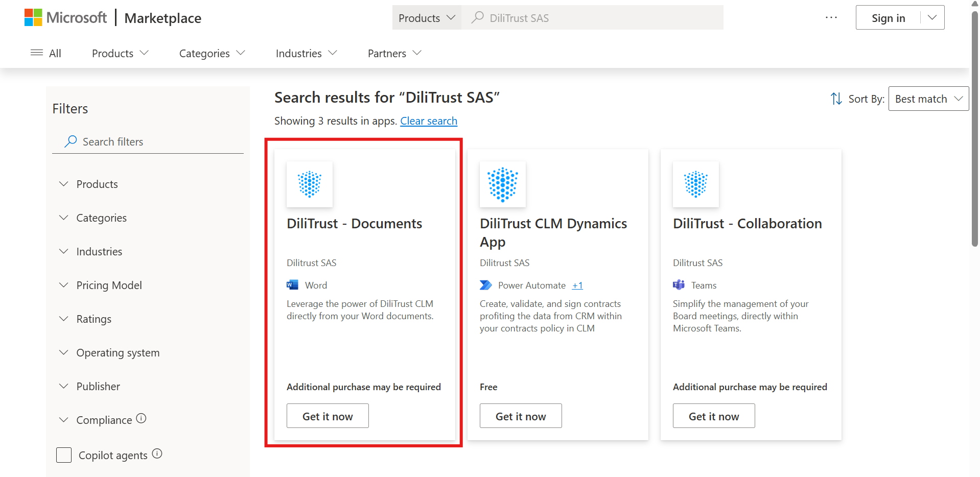Open the Products search scope dropdown
The width and height of the screenshot is (980, 477).
pyautogui.click(x=427, y=17)
